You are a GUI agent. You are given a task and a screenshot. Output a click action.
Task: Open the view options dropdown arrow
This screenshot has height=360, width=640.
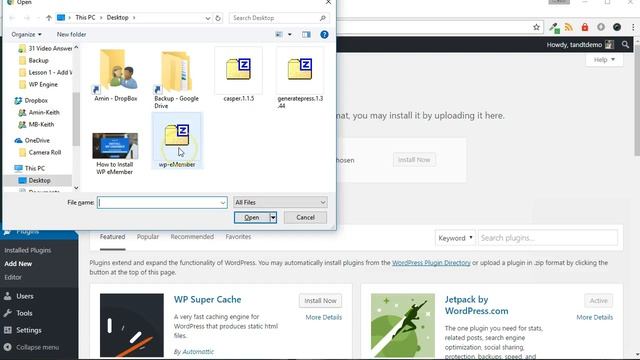290,35
